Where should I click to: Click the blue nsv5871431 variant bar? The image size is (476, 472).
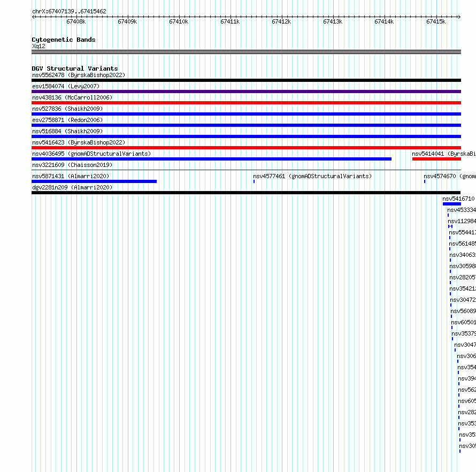click(94, 181)
